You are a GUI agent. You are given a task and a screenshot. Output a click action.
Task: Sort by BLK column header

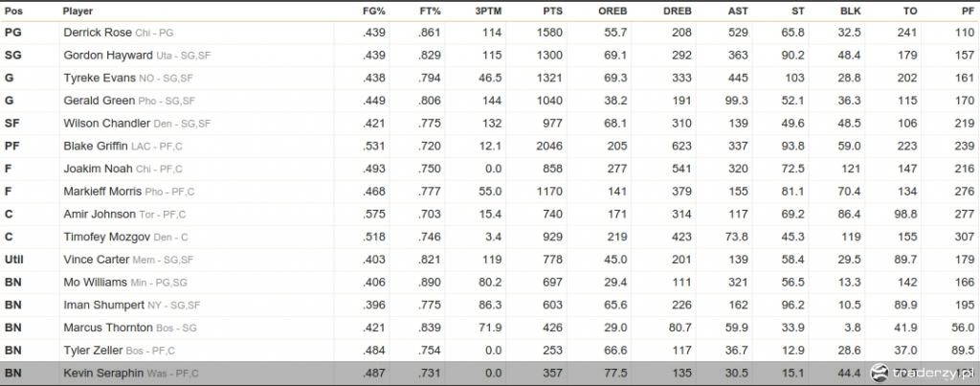[x=851, y=11]
